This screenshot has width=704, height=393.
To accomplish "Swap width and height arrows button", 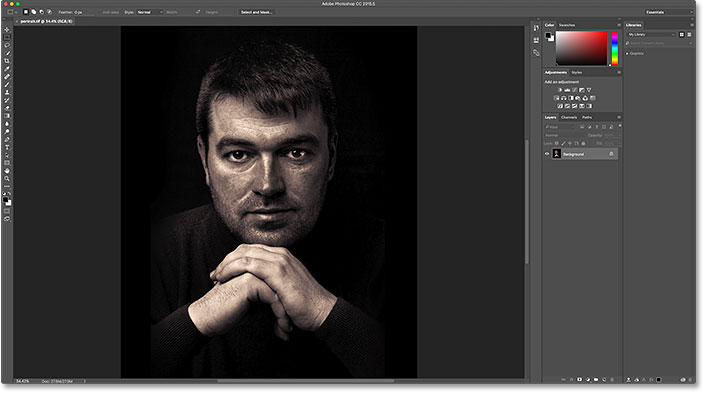I will tap(198, 12).
